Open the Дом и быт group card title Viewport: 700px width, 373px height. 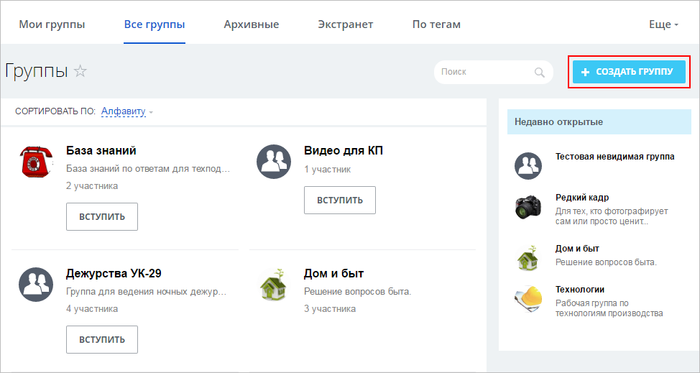tap(334, 274)
